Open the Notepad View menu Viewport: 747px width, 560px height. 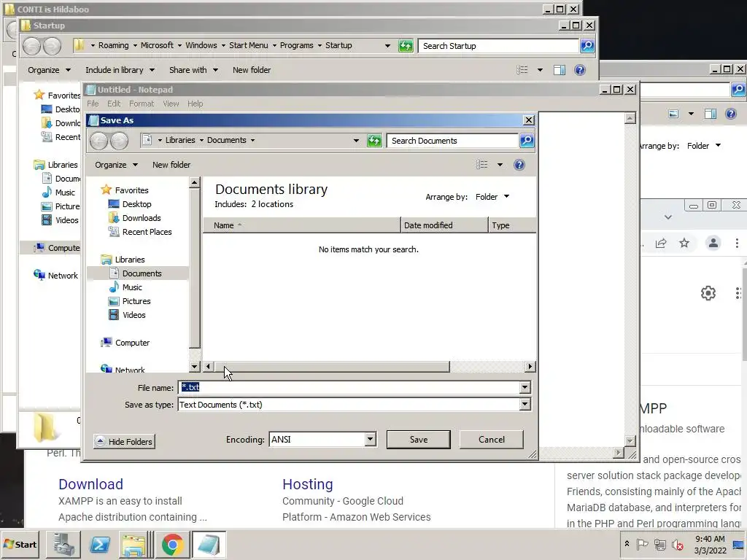171,104
